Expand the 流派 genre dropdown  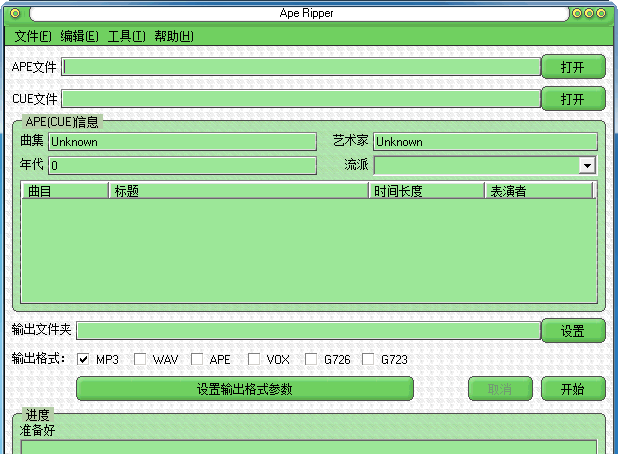(x=587, y=165)
